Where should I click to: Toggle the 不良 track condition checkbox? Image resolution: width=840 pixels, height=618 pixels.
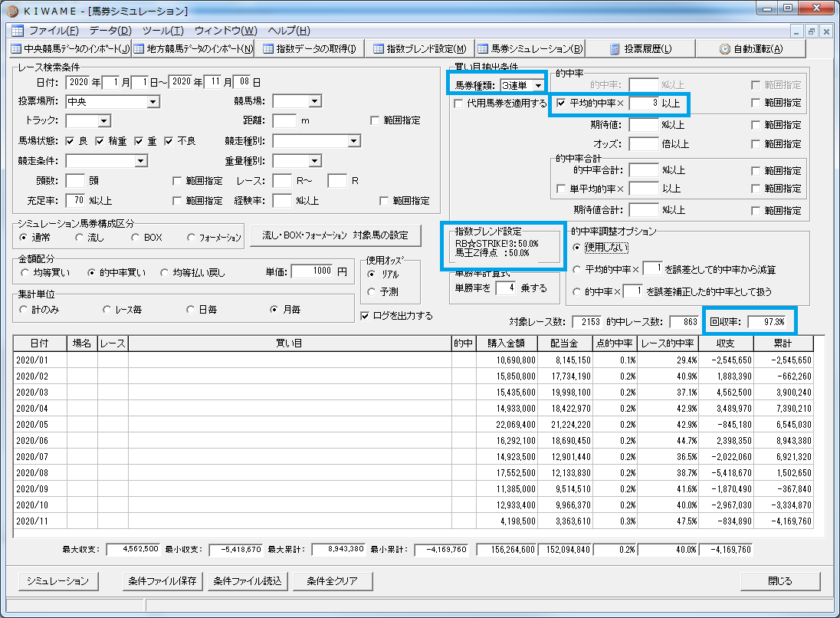pos(169,141)
